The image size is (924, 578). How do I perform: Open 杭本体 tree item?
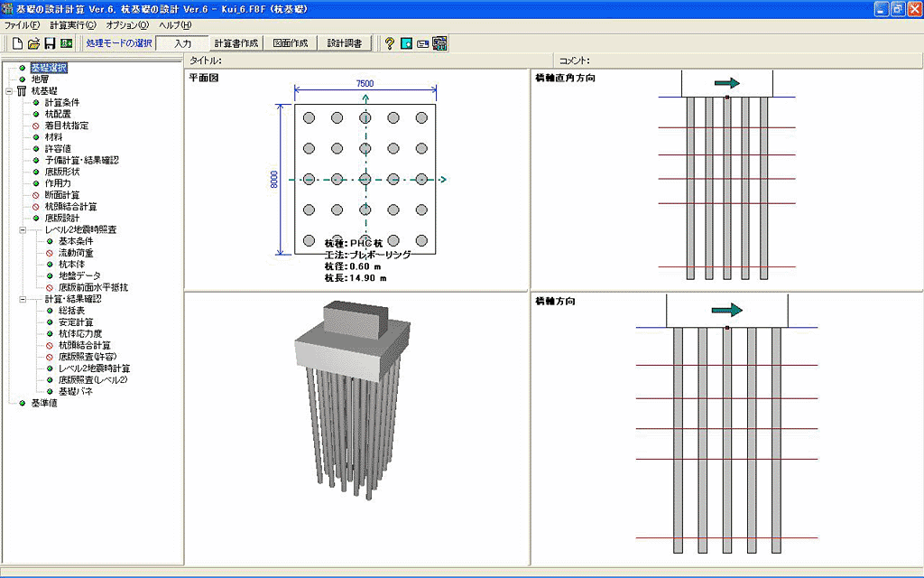point(71,265)
